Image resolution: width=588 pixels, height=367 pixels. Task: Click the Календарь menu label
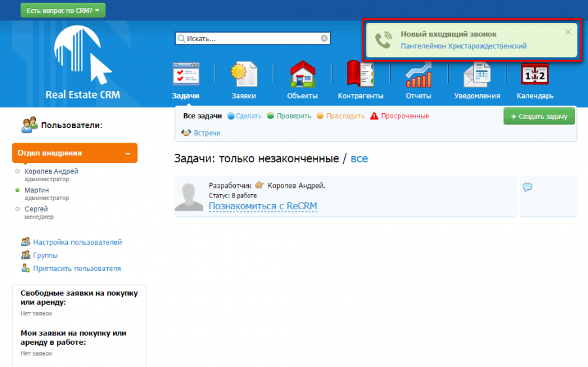click(534, 96)
